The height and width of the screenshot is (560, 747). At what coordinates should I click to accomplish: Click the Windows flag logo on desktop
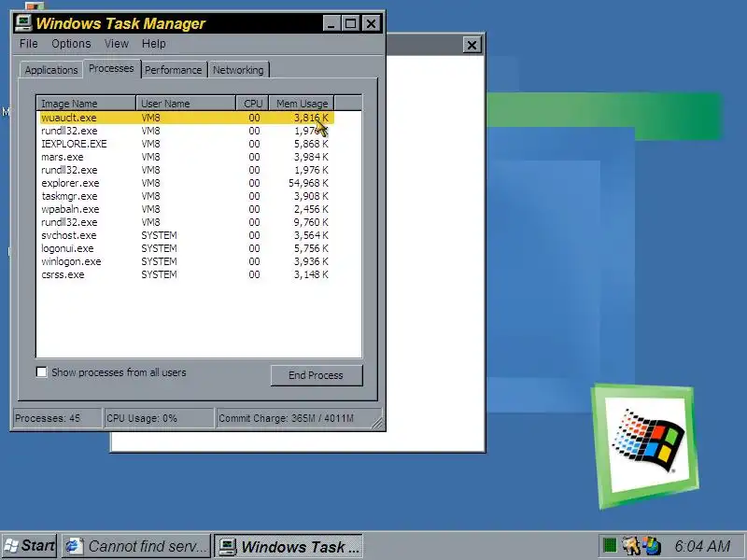pos(647,441)
